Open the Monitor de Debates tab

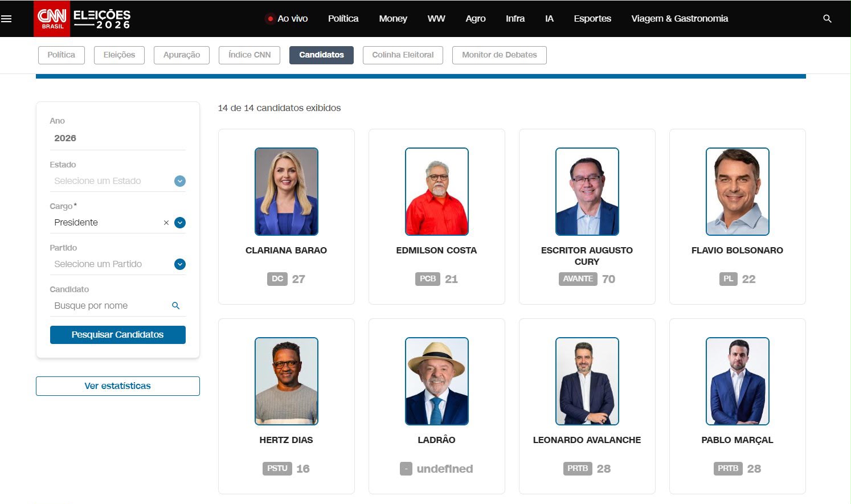tap(500, 55)
